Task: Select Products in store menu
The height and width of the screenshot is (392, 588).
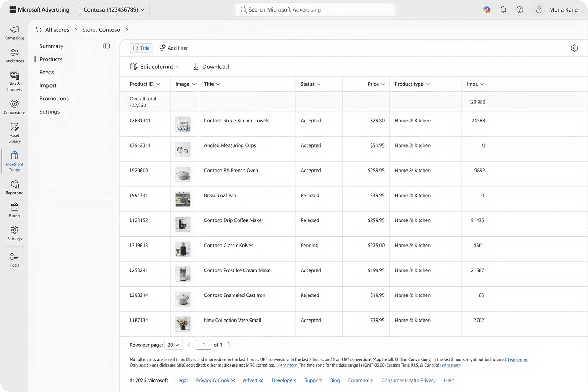Action: tap(51, 59)
